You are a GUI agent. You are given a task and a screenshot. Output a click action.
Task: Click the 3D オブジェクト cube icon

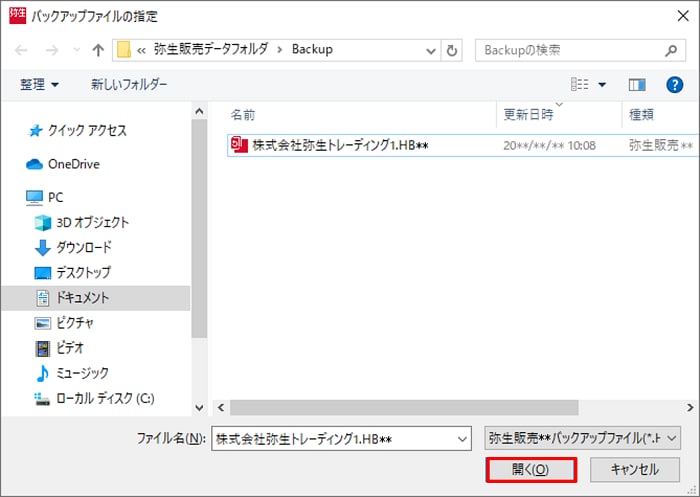43,222
